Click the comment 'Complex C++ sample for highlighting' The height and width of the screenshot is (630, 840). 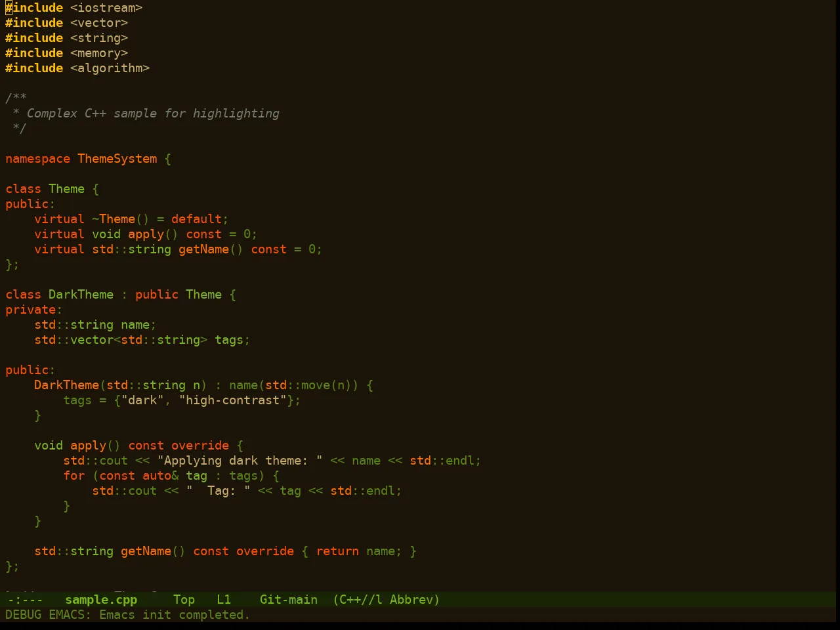153,114
